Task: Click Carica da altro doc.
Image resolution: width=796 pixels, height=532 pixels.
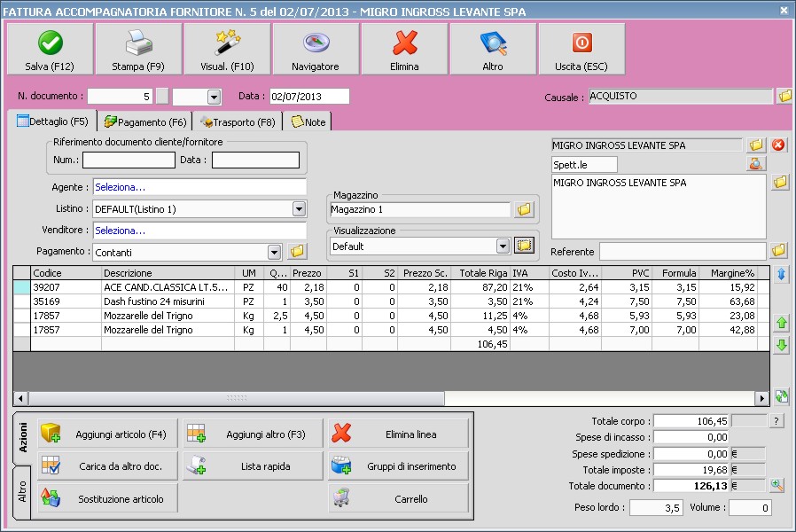Action: 108,466
